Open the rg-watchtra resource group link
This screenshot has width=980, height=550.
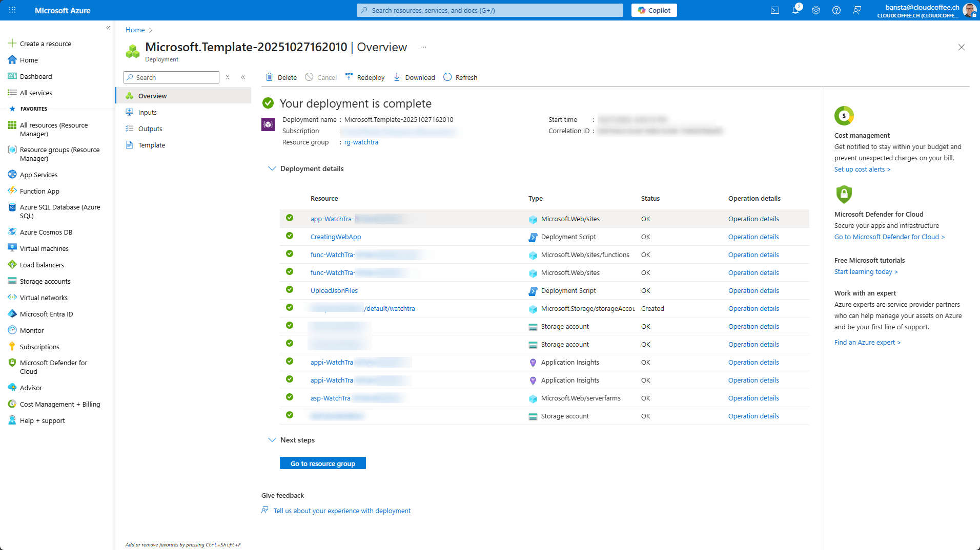(x=361, y=142)
